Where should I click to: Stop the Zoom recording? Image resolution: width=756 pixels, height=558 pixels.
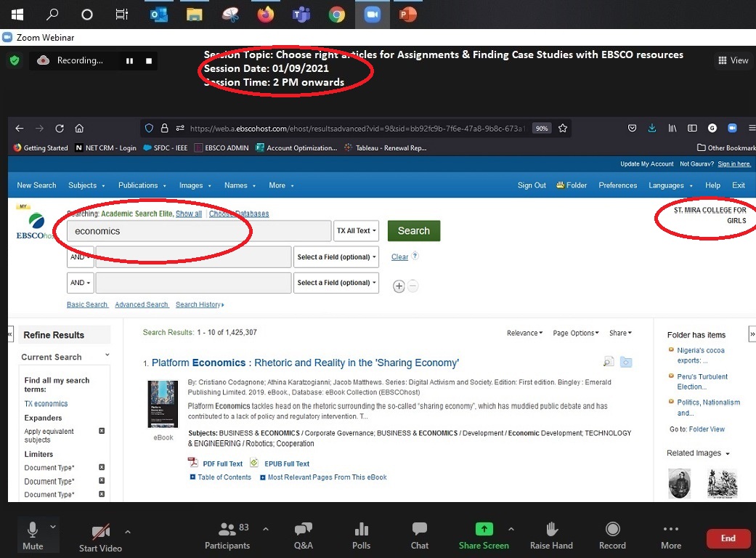(149, 61)
